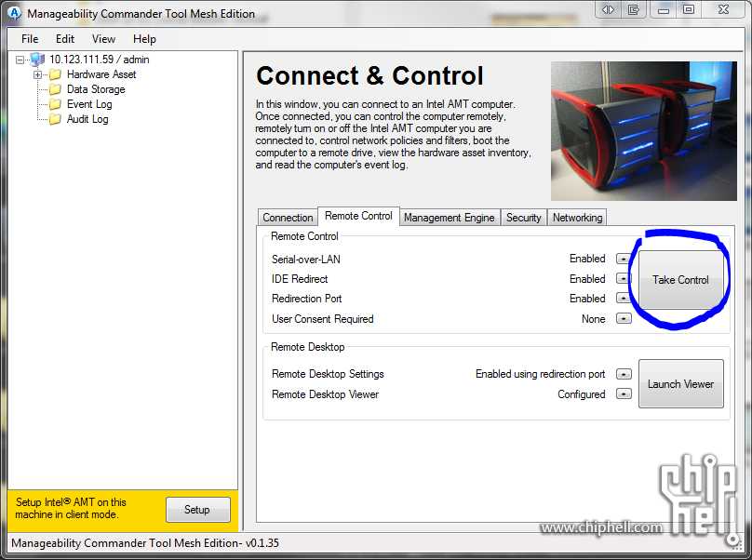Click the version text in the status bar

coord(145,542)
